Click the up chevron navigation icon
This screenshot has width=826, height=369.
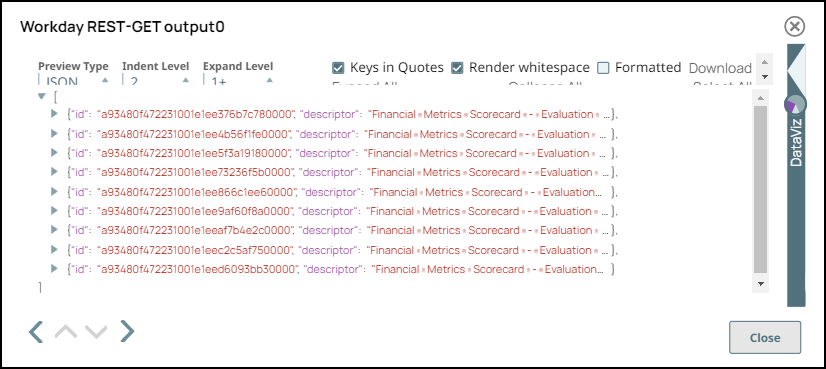pyautogui.click(x=66, y=332)
